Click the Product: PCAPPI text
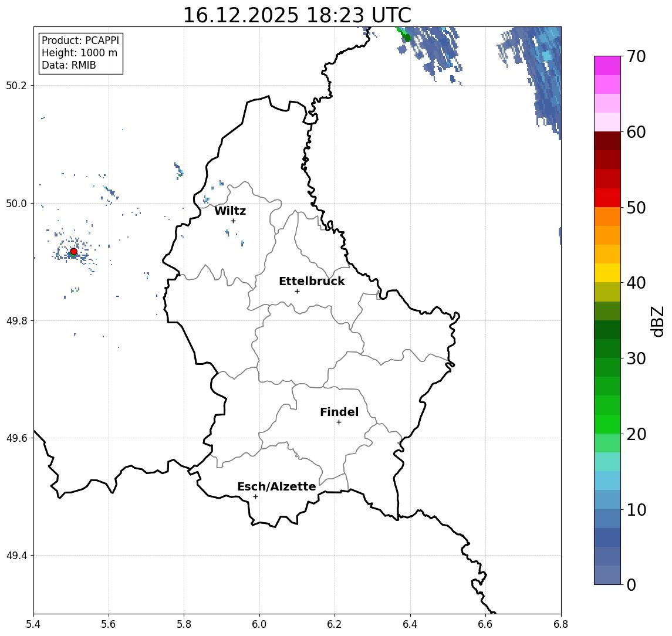The width and height of the screenshot is (672, 636). (80, 40)
